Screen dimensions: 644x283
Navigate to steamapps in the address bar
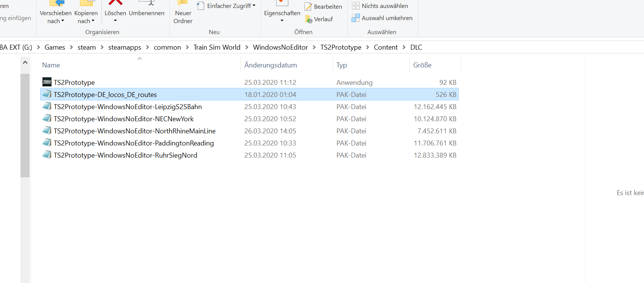[x=125, y=47]
